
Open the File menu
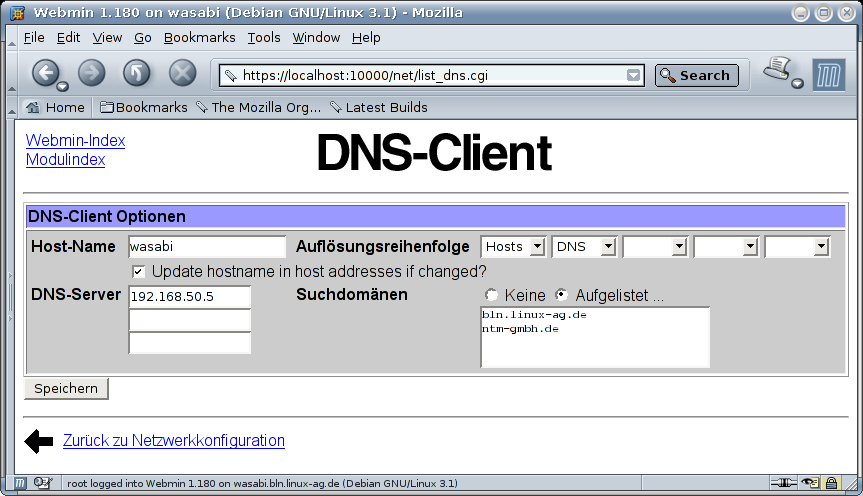(34, 37)
